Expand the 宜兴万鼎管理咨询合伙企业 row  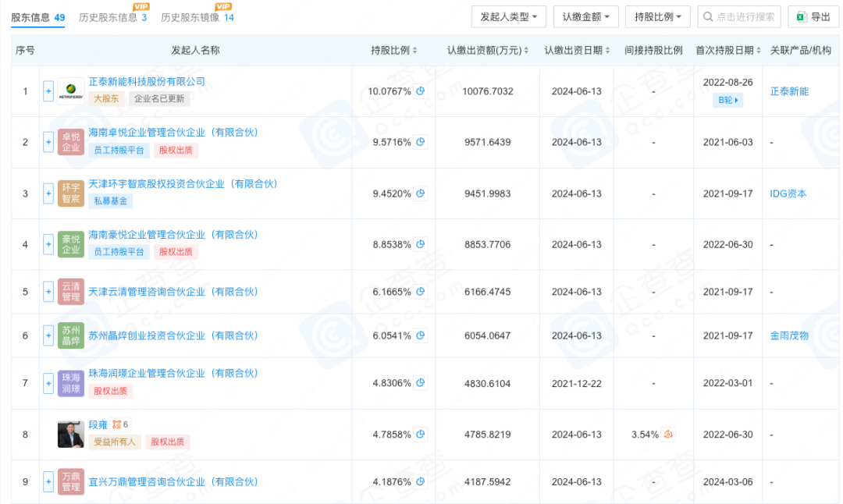point(48,482)
